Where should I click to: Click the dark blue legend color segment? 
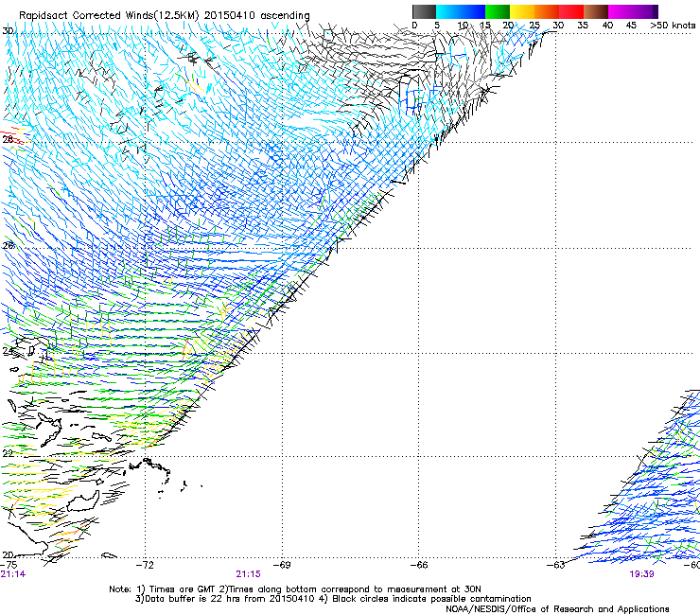pos(473,11)
